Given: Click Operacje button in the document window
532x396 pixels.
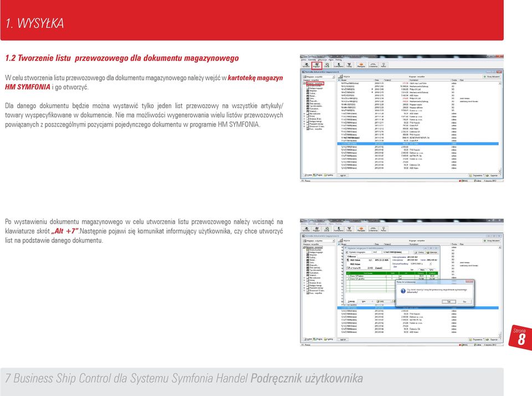Looking at the screenshot, I should coord(432,252).
